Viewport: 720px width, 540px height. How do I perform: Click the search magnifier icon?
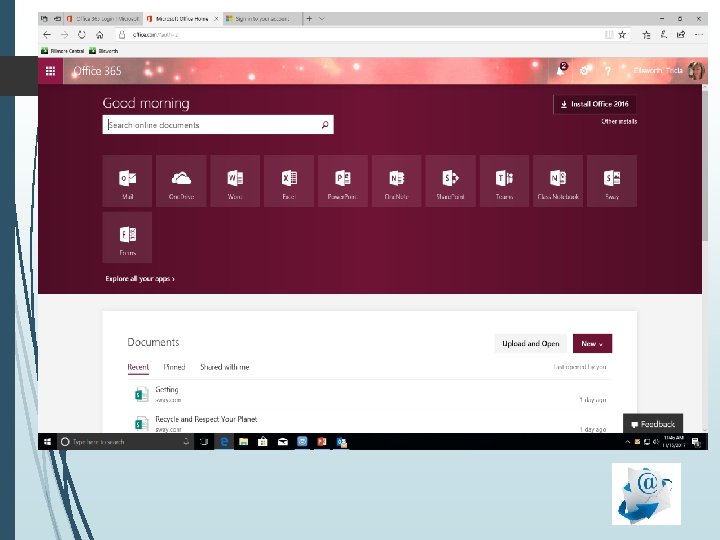[x=325, y=124]
